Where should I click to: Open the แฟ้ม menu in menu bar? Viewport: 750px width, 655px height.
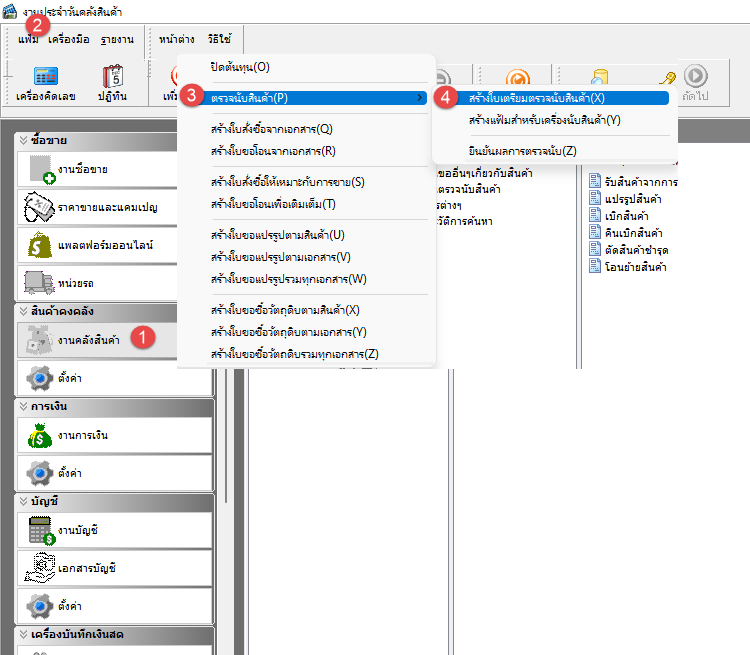click(x=28, y=39)
